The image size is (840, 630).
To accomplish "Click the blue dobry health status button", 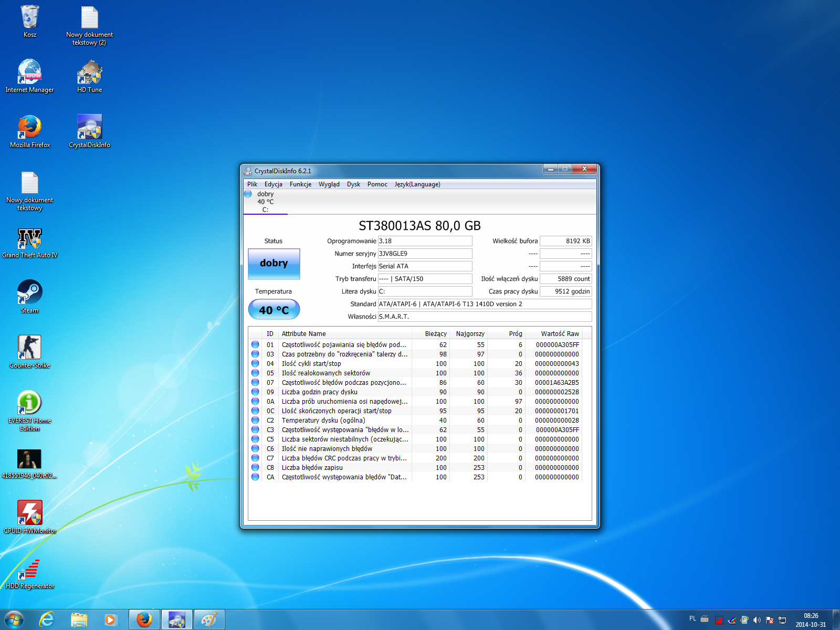I will click(x=274, y=264).
